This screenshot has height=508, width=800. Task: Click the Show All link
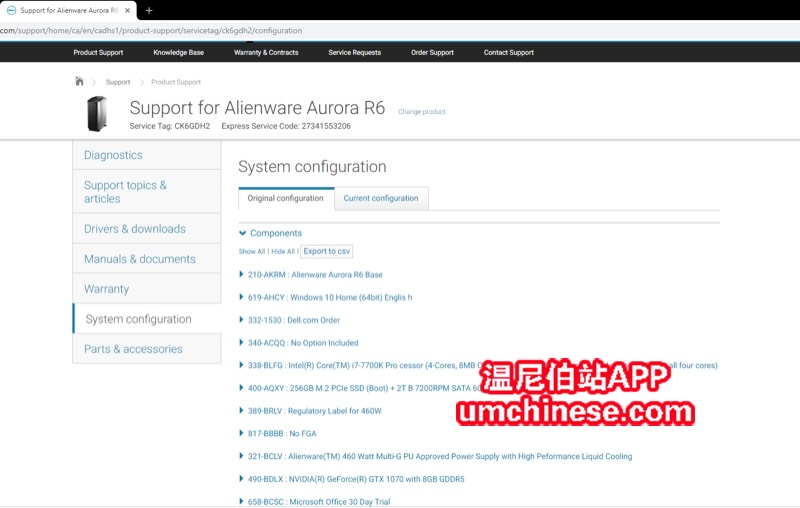coord(252,251)
